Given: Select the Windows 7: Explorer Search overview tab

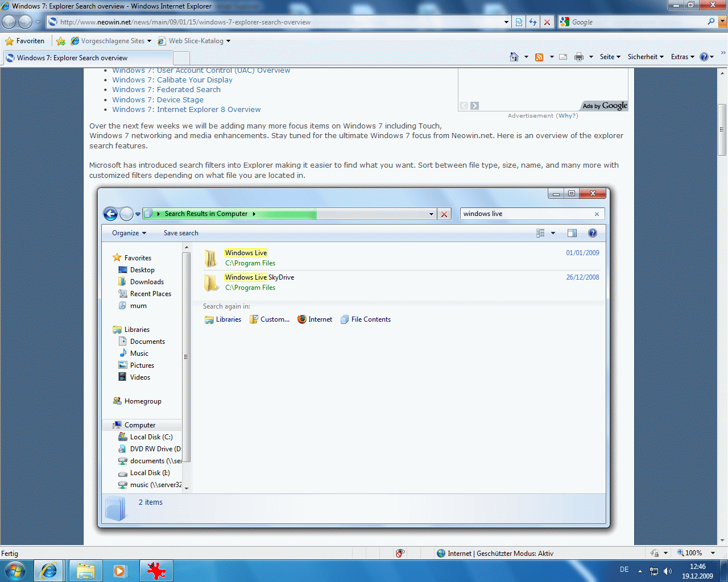Looking at the screenshot, I should coord(88,58).
